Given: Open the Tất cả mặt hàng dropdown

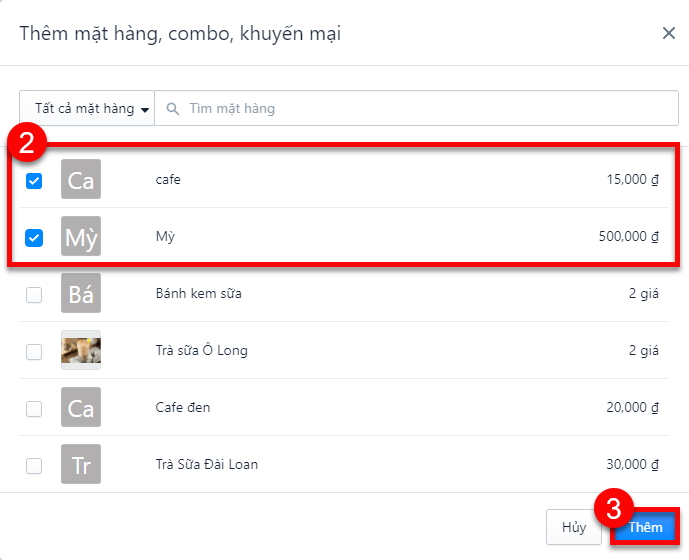Looking at the screenshot, I should pyautogui.click(x=87, y=108).
